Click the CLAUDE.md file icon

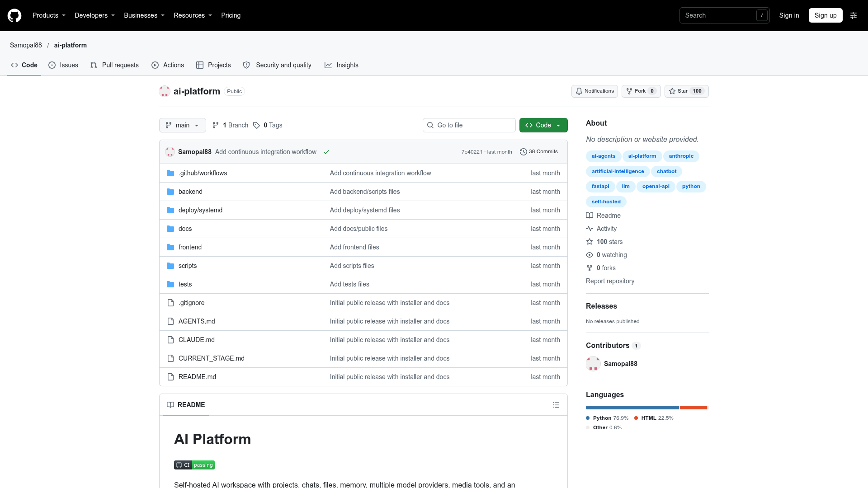170,340
